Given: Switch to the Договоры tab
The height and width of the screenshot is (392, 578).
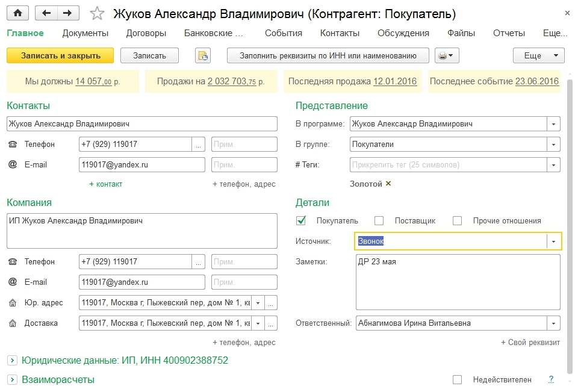Looking at the screenshot, I should (x=146, y=33).
